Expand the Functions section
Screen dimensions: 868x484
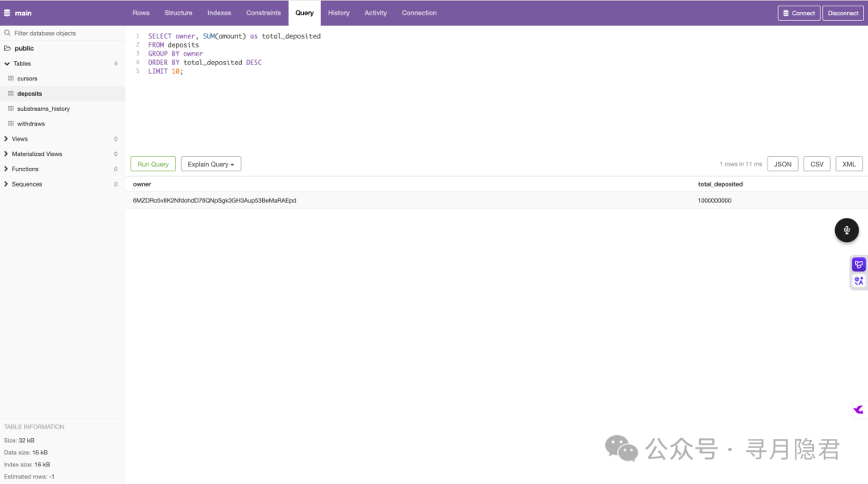6,169
